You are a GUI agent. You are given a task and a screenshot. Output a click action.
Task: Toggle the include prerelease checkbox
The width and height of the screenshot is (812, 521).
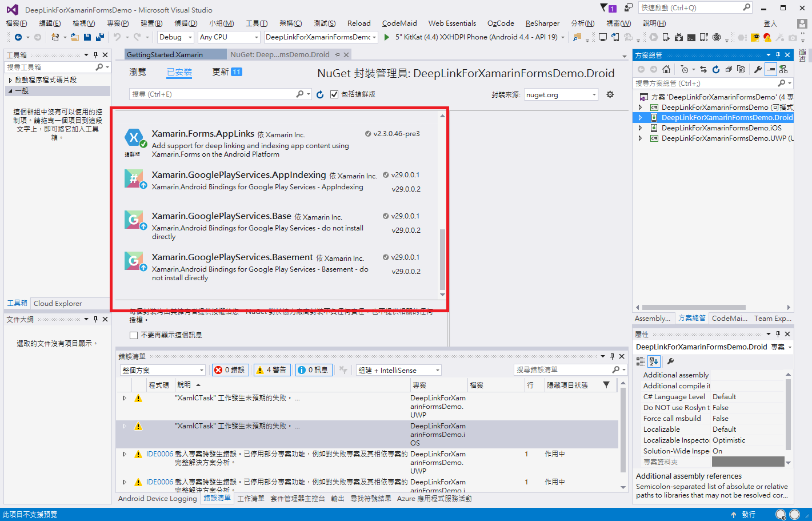[x=334, y=94]
